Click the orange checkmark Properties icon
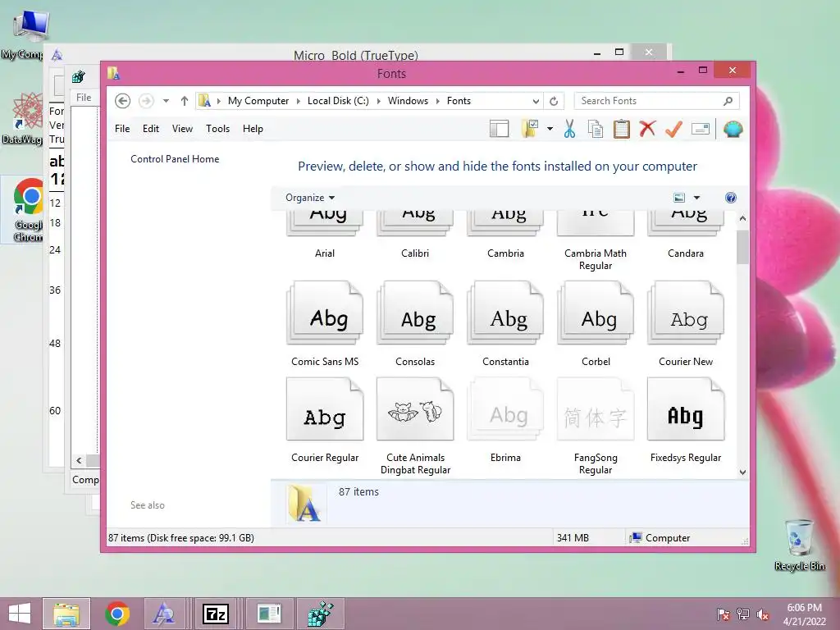Screen dimensions: 840x630 [674, 129]
